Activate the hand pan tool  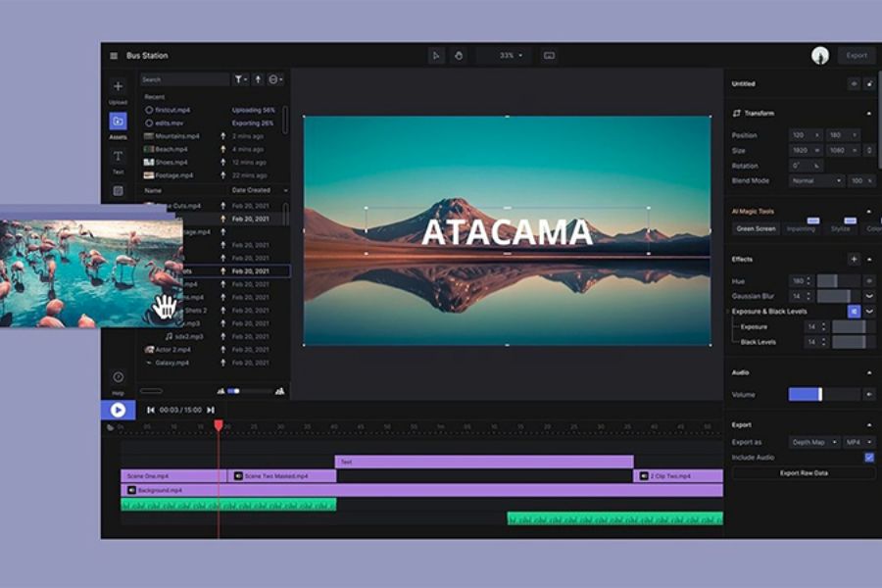click(458, 56)
